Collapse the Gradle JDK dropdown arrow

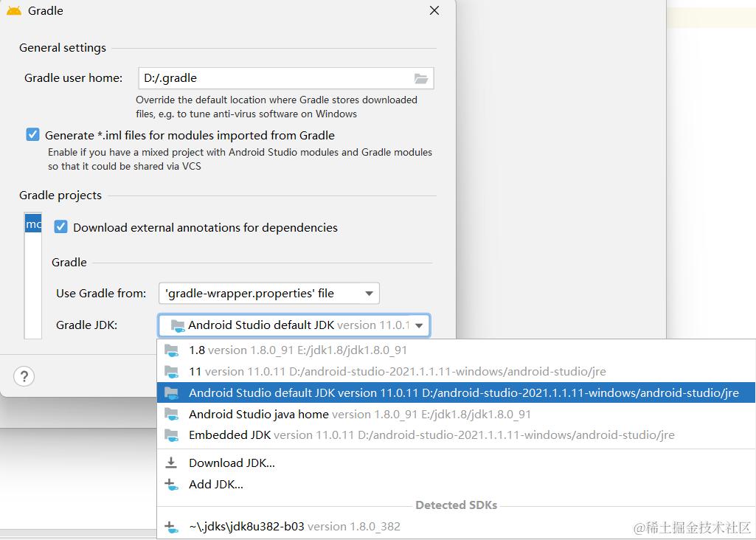pos(419,325)
